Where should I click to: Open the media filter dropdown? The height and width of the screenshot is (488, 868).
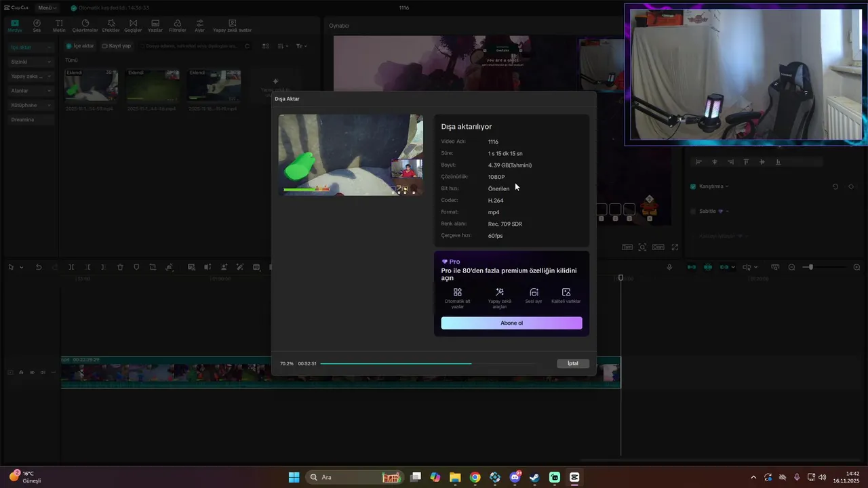point(302,46)
